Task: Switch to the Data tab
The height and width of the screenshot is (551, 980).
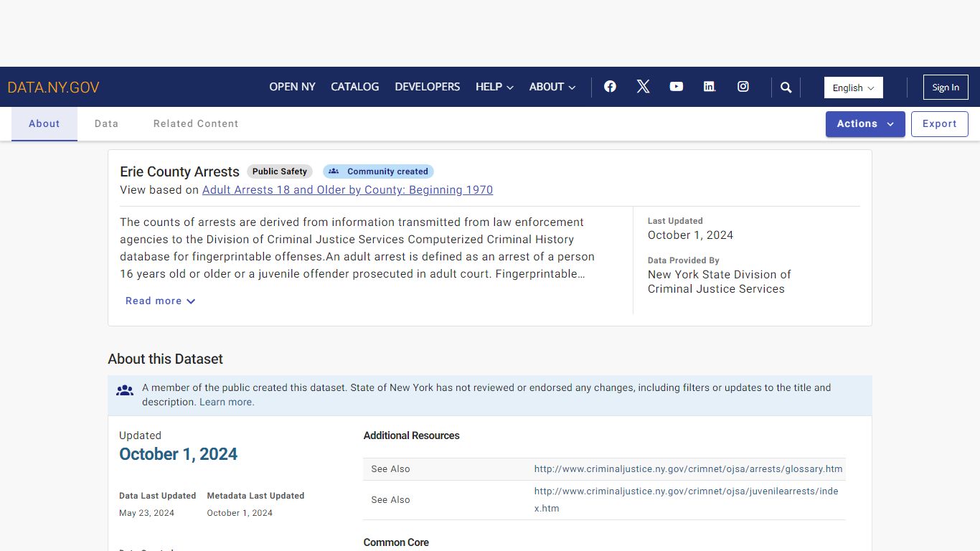Action: (106, 124)
